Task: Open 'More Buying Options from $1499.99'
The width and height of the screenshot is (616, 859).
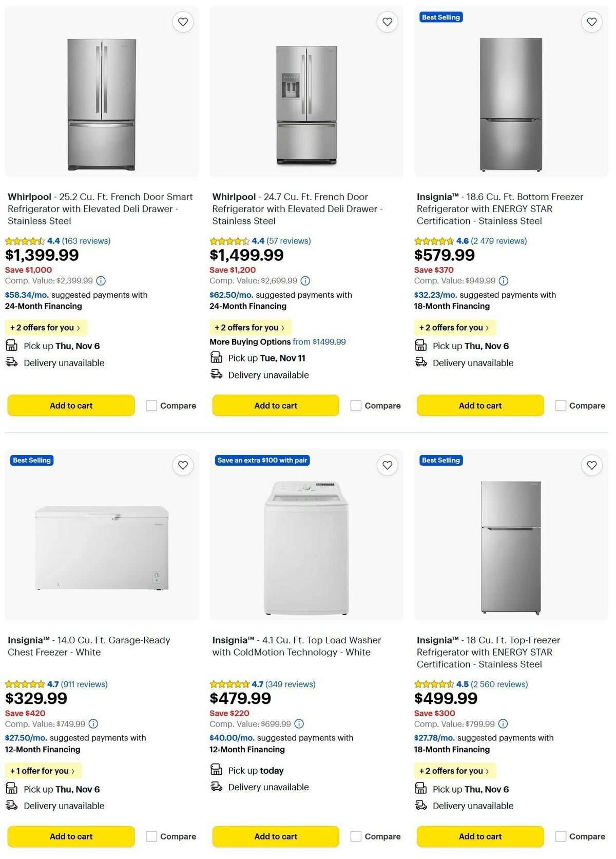Action: point(277,341)
